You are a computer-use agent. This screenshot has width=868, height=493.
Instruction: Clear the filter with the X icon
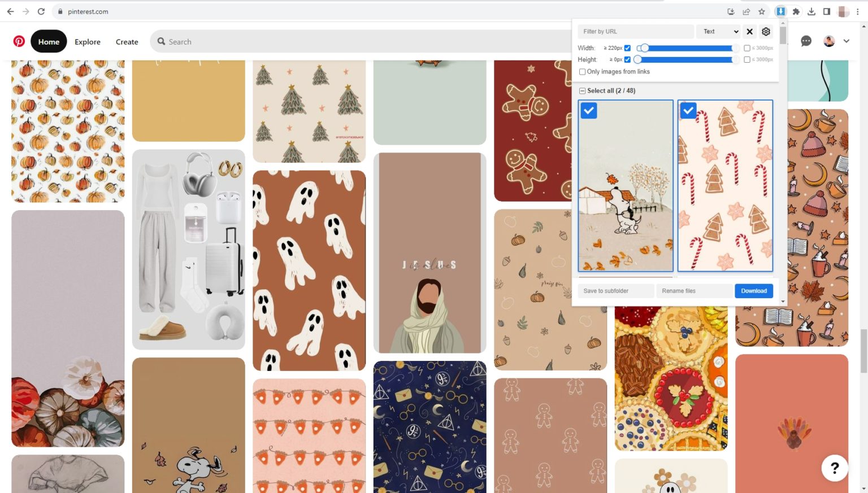[x=750, y=32]
